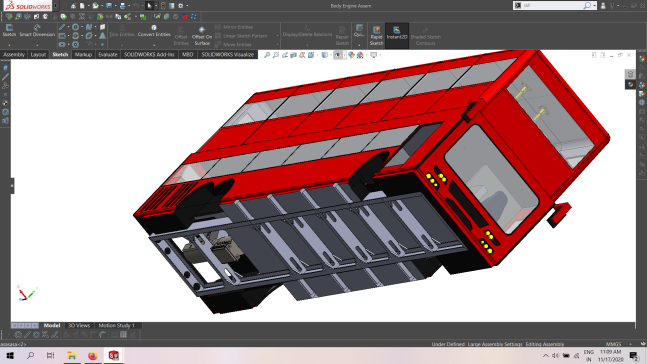Click the SOLIDWORKS taskbar icon
The width and height of the screenshot is (647, 364).
pyautogui.click(x=113, y=355)
